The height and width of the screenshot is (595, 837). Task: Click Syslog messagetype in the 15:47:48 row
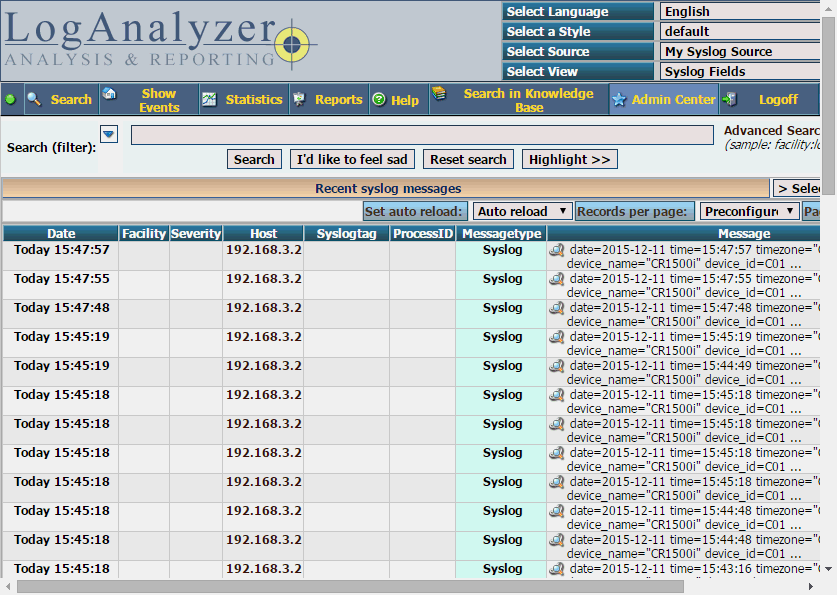[x=502, y=307]
